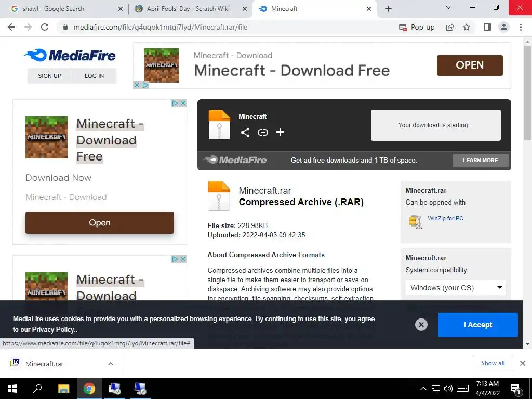Click the OPEN button in the top banner ad
532x399 pixels.
470,65
